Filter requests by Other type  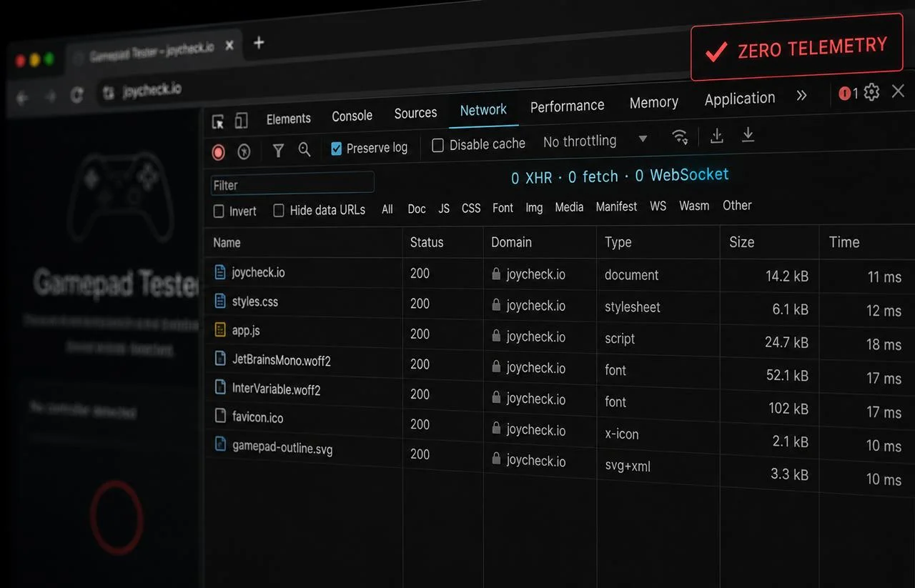737,205
